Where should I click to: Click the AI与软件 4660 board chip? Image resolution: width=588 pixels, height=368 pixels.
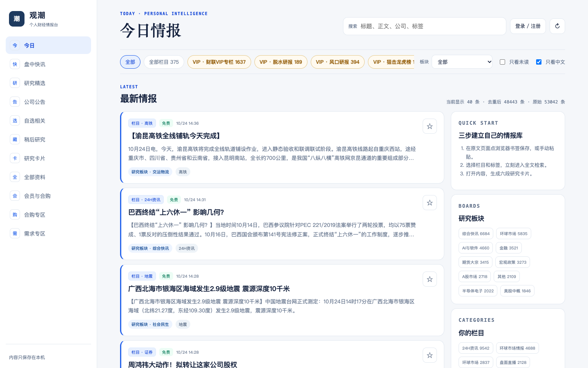pos(476,248)
